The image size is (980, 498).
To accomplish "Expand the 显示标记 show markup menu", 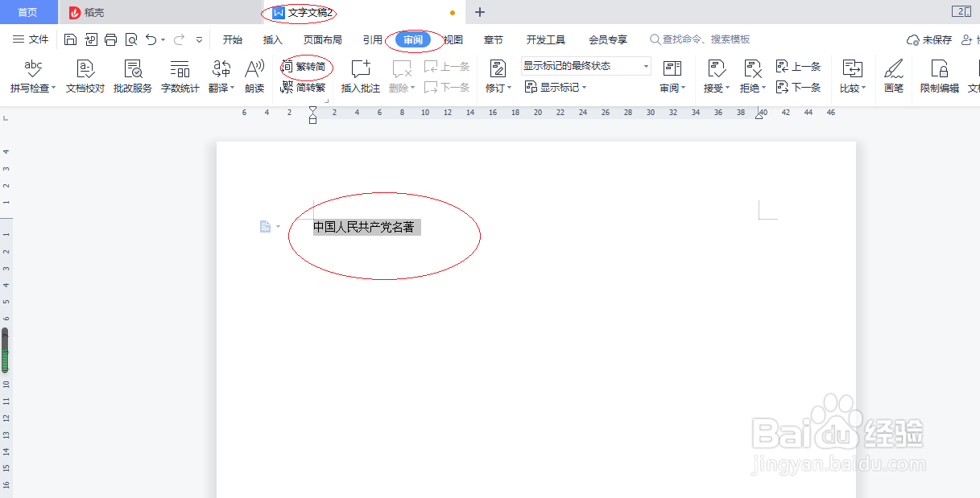I will 557,87.
